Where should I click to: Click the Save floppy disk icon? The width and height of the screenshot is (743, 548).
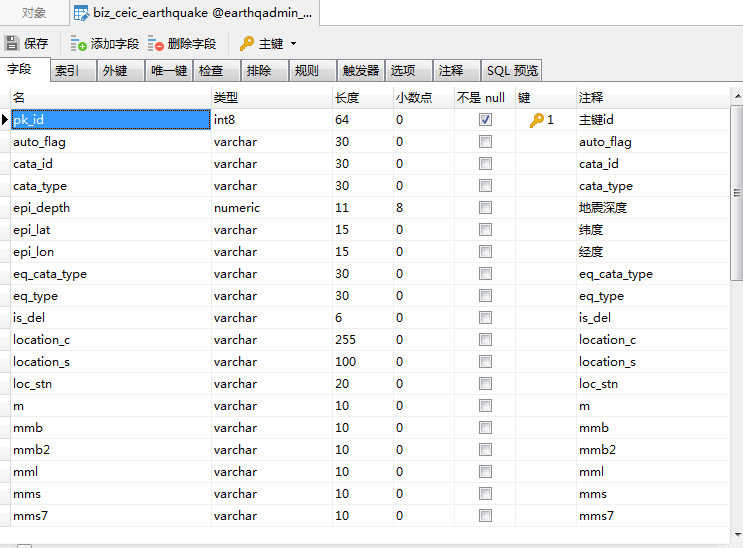11,43
